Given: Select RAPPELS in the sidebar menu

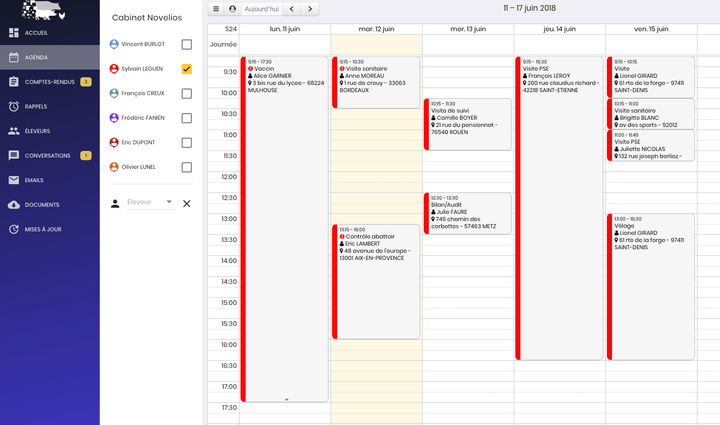Looking at the screenshot, I should pos(36,106).
